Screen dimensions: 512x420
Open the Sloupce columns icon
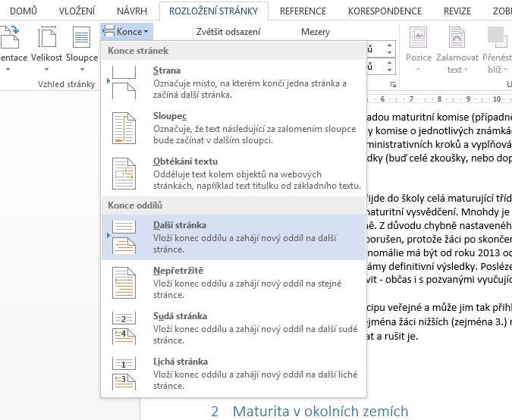tap(82, 37)
